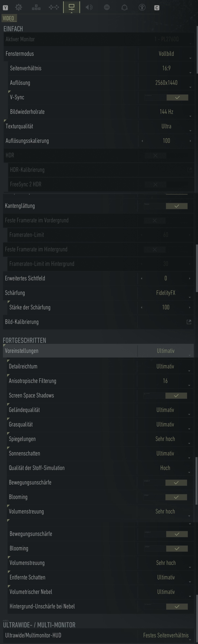The height and width of the screenshot is (644, 198).
Task: Increase Auflösungsskalierung with right arrow
Action: coord(190,141)
